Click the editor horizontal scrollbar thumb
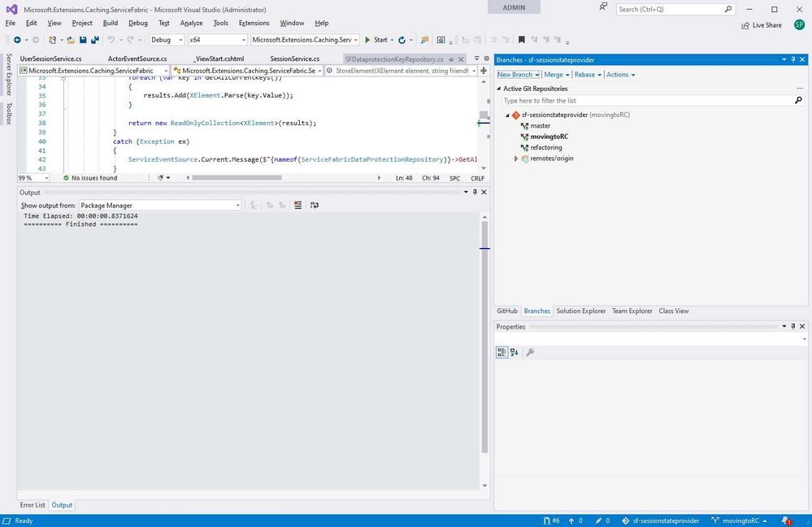Image resolution: width=812 pixels, height=527 pixels. click(237, 178)
